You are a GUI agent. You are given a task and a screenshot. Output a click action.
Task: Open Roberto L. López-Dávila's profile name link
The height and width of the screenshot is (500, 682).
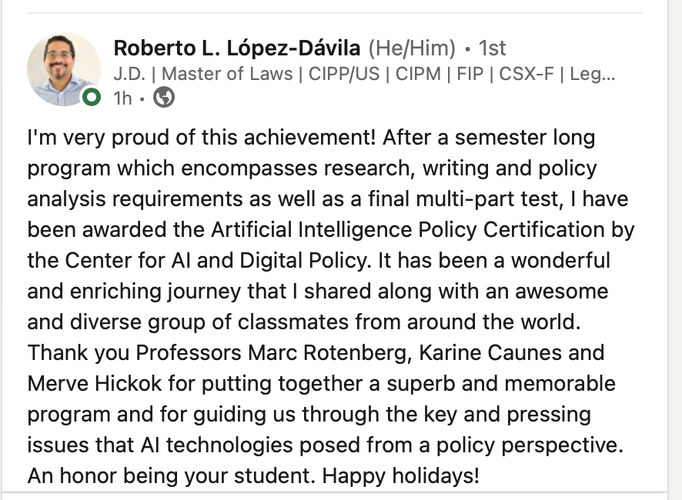[237, 48]
